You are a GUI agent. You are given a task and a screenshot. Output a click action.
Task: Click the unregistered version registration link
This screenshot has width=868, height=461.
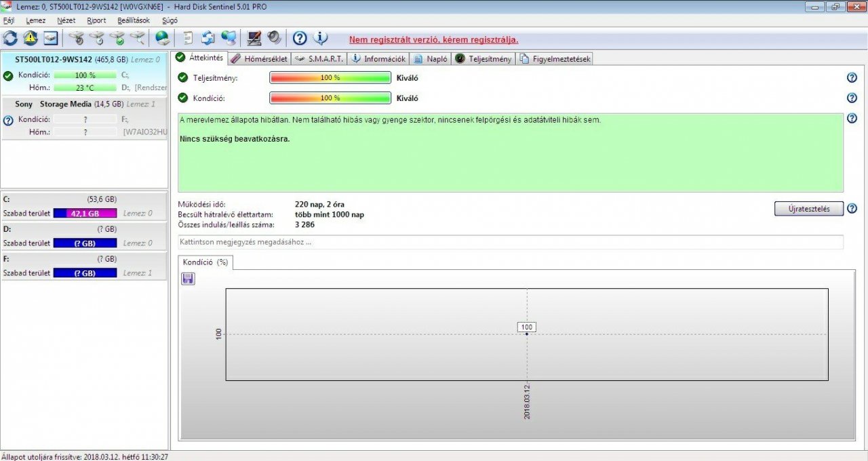433,40
